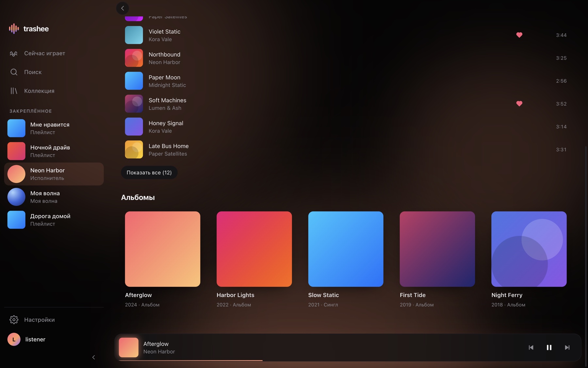This screenshot has width=588, height=368.
Task: Open the Коллекция library icon
Action: (x=14, y=91)
